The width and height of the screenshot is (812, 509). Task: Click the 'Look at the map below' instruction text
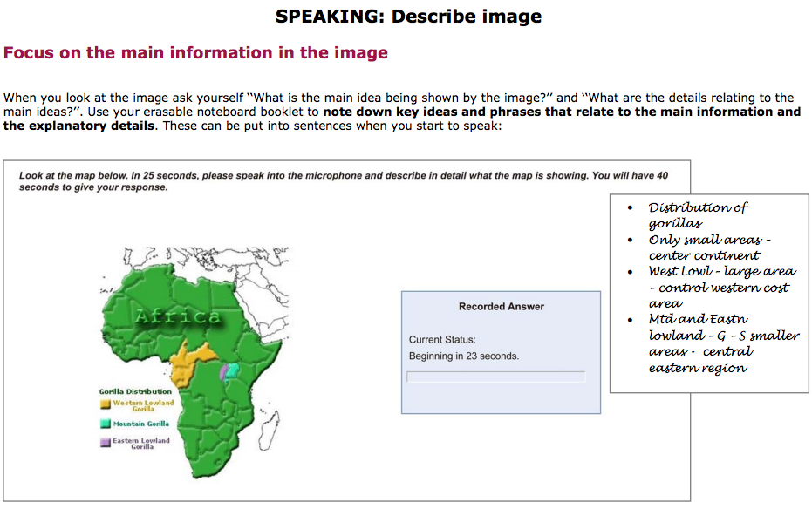pos(343,181)
